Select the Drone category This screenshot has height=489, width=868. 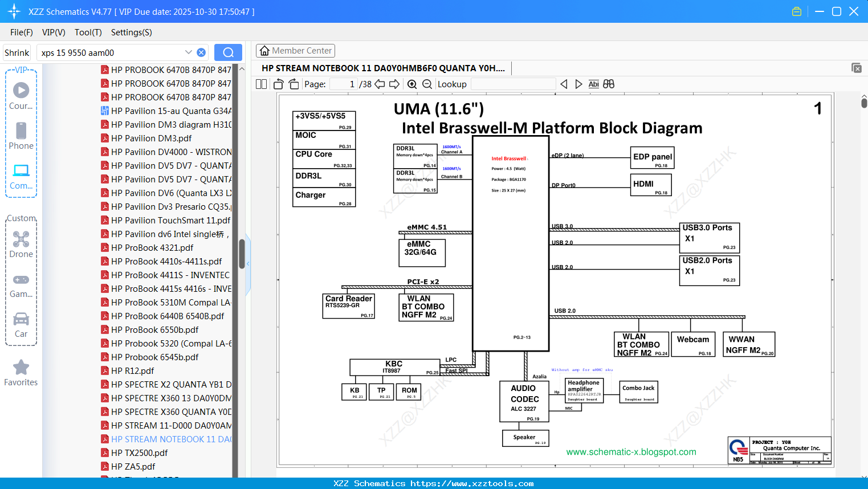21,244
